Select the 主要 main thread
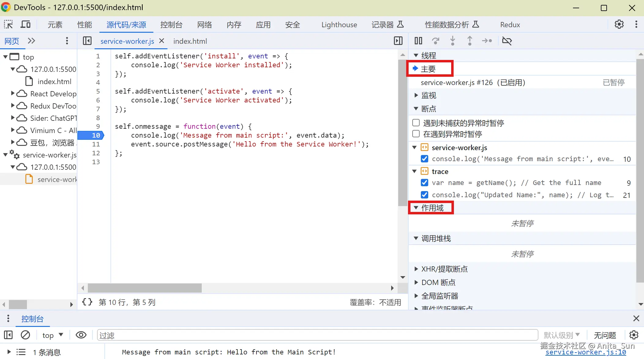 coord(428,69)
